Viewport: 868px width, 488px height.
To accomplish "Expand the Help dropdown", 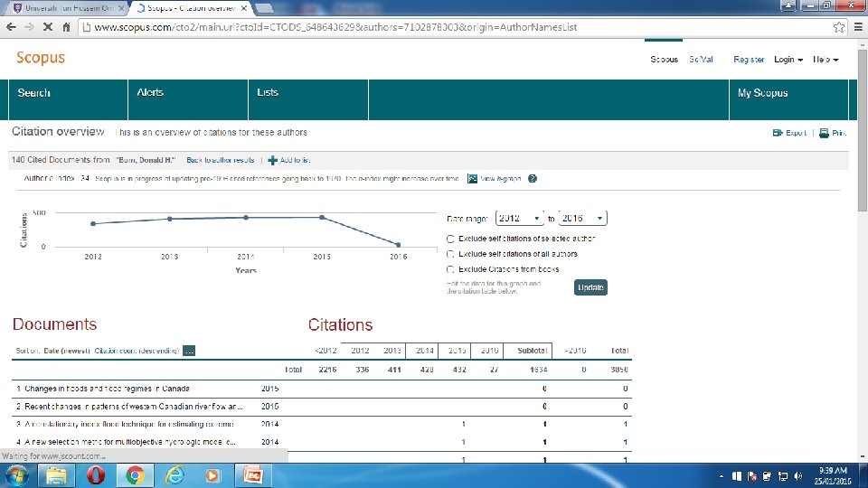I will point(826,60).
